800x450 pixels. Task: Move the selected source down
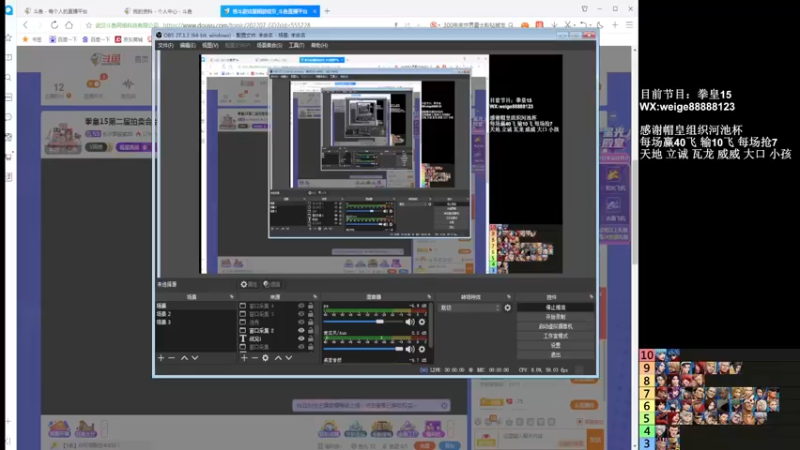coord(289,358)
